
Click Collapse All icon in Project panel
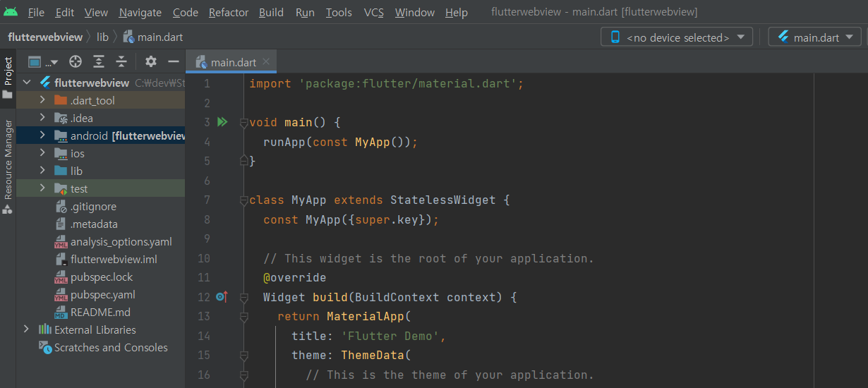(x=121, y=61)
